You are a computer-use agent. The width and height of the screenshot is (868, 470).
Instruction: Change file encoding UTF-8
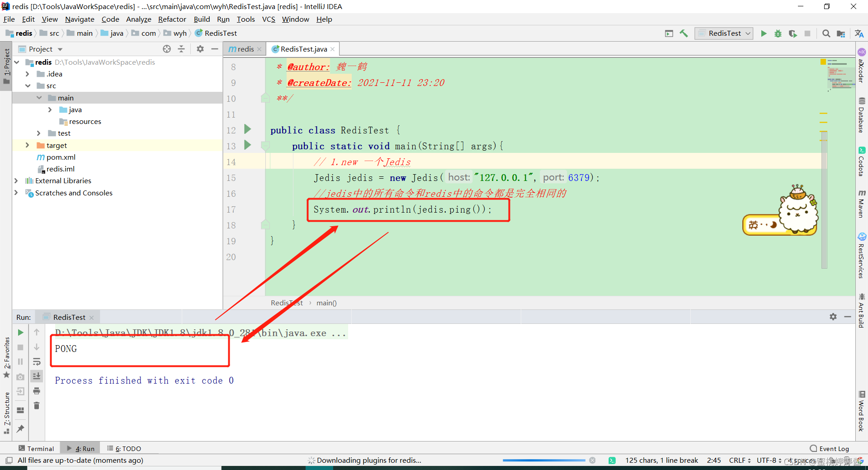pos(769,461)
